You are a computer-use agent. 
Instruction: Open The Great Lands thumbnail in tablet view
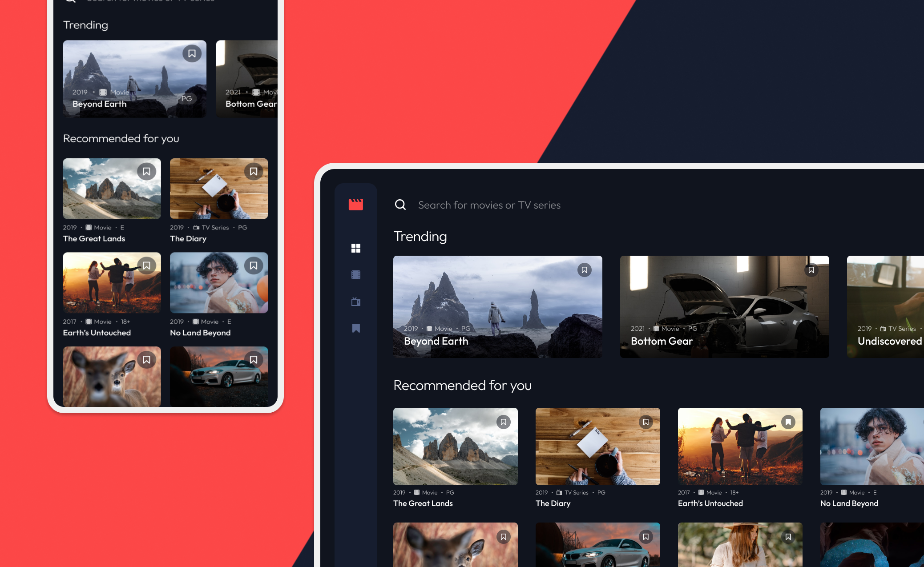(x=456, y=446)
